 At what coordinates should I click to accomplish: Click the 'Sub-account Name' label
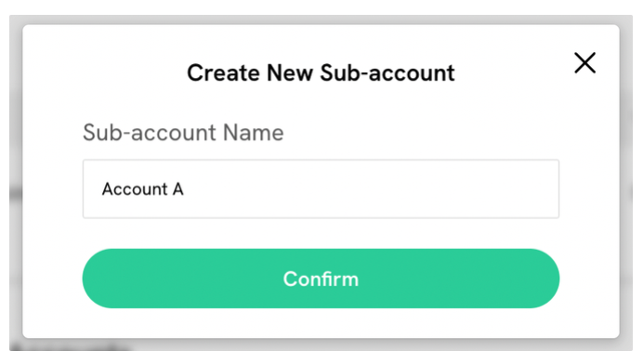[x=183, y=133]
